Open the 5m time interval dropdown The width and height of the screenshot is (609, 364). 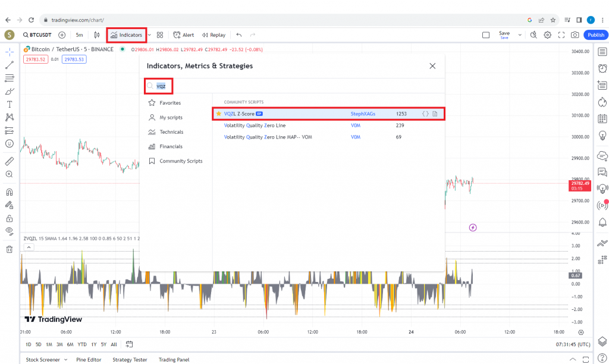tap(79, 35)
